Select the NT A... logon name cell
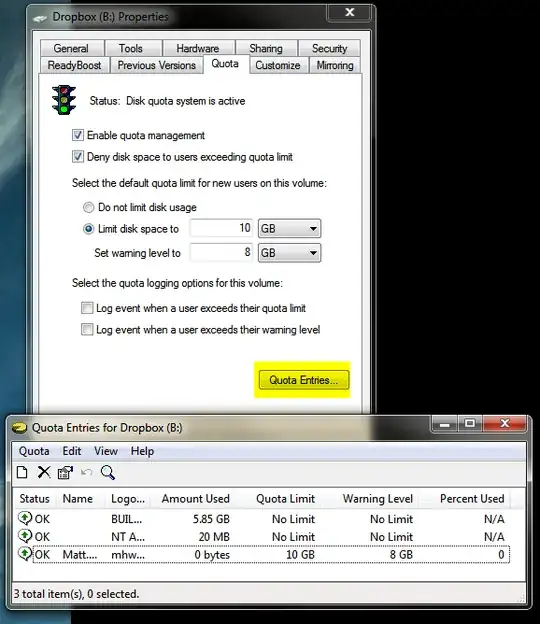 click(128, 537)
